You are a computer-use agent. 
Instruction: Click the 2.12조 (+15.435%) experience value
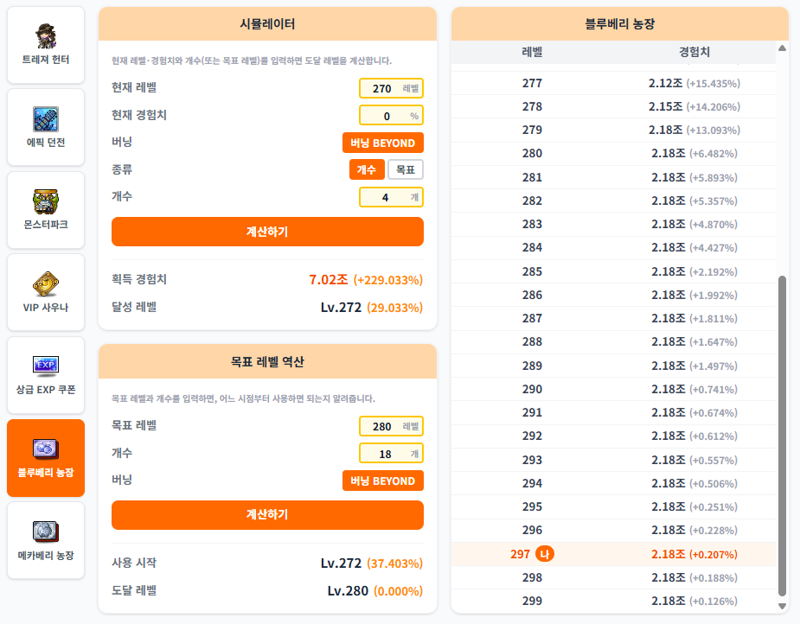point(694,83)
